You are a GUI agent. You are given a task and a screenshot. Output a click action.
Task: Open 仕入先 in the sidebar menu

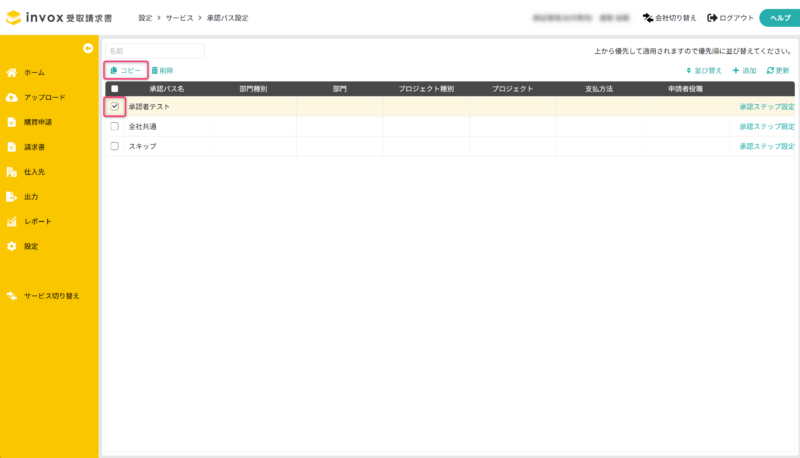tap(34, 172)
